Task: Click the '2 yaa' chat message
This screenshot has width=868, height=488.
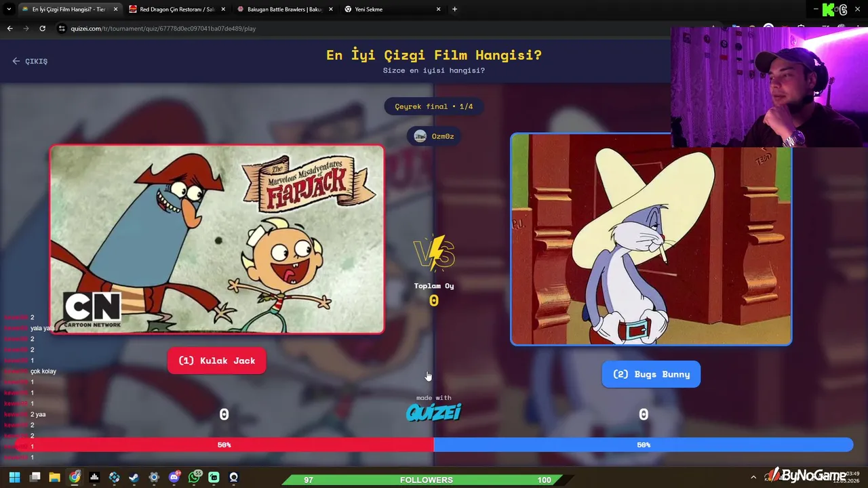Action: 38,414
